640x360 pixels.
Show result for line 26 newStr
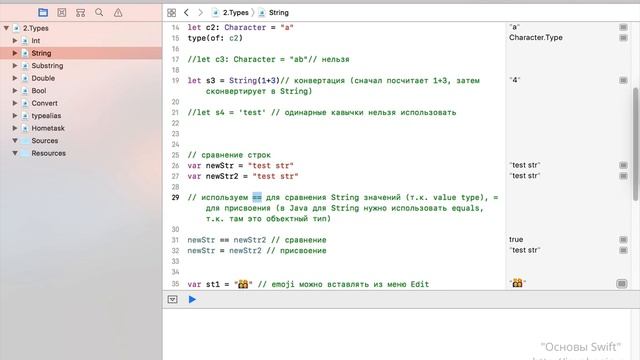[x=623, y=165]
